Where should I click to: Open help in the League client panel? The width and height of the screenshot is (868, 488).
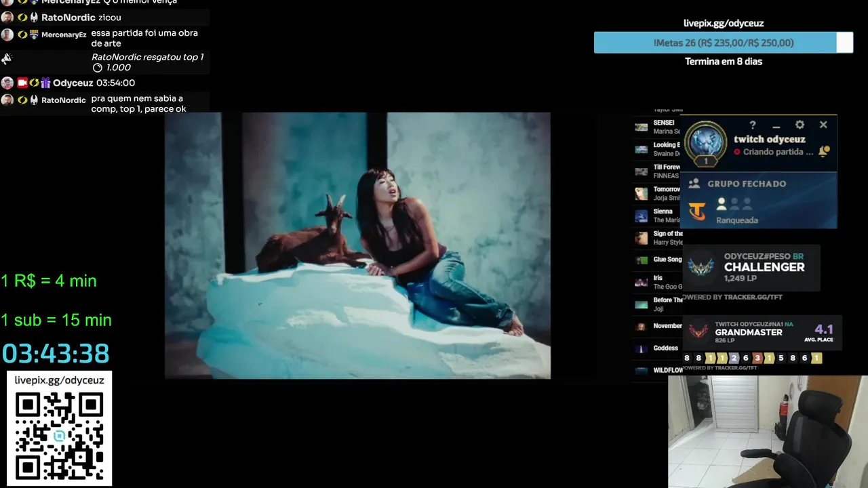(753, 125)
